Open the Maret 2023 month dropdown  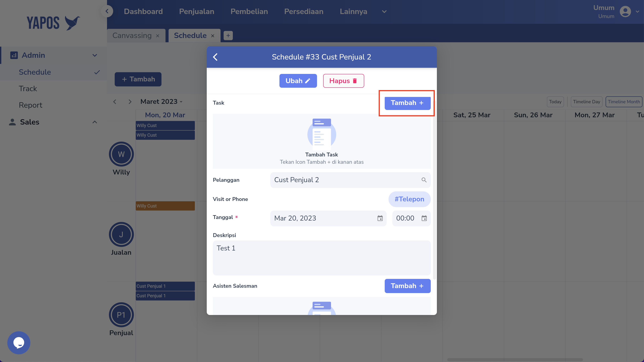pyautogui.click(x=161, y=102)
